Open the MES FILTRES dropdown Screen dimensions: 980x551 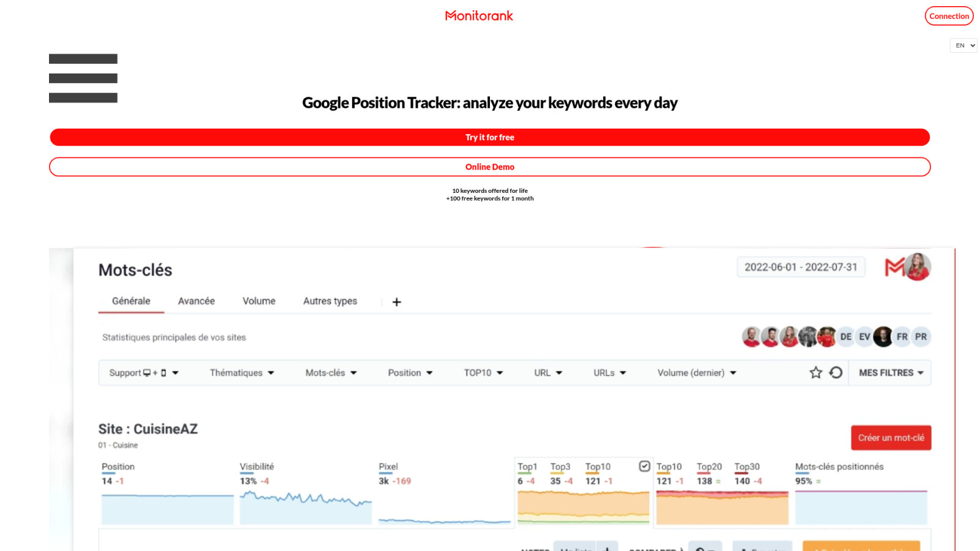(x=891, y=373)
